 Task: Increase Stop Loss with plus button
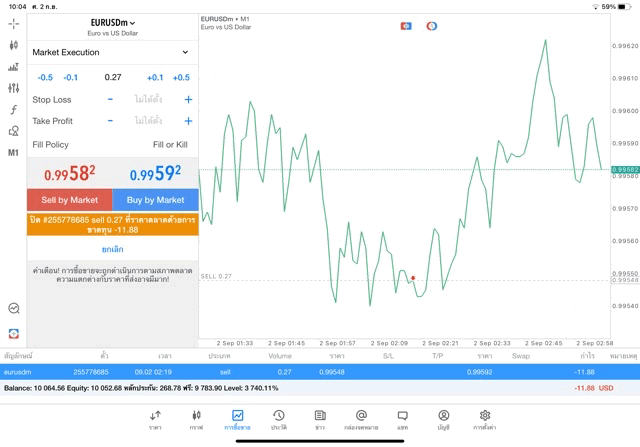(188, 100)
